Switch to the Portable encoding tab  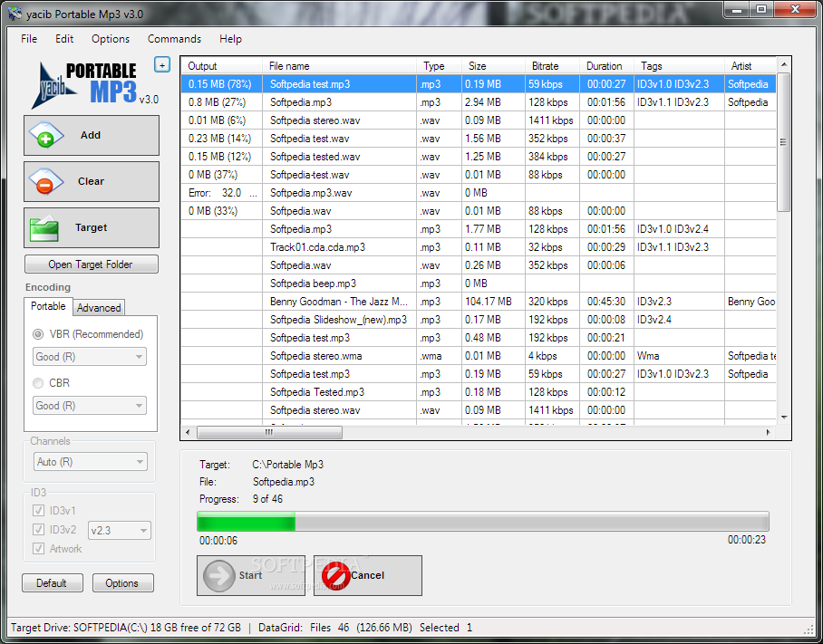point(48,306)
